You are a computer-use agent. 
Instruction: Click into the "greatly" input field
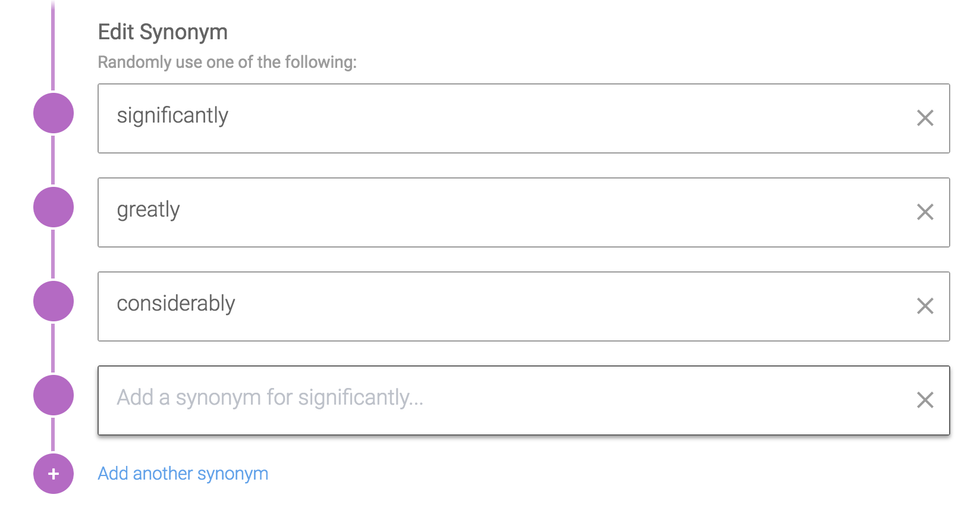(476, 212)
